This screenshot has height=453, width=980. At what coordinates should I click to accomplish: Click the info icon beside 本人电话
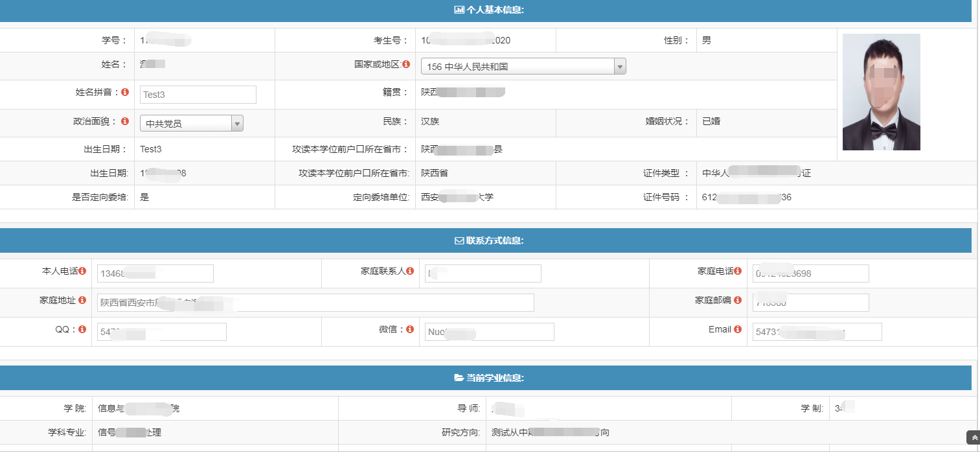pyautogui.click(x=82, y=272)
